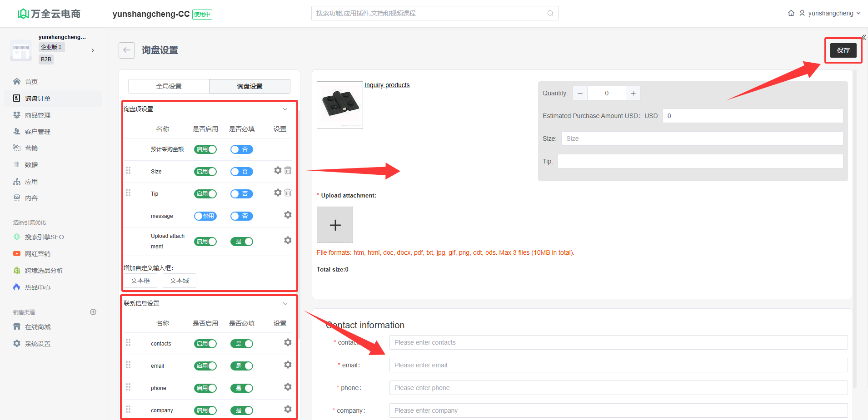This screenshot has height=420, width=868.
Task: Increase quantity with plus stepper
Action: pyautogui.click(x=633, y=93)
